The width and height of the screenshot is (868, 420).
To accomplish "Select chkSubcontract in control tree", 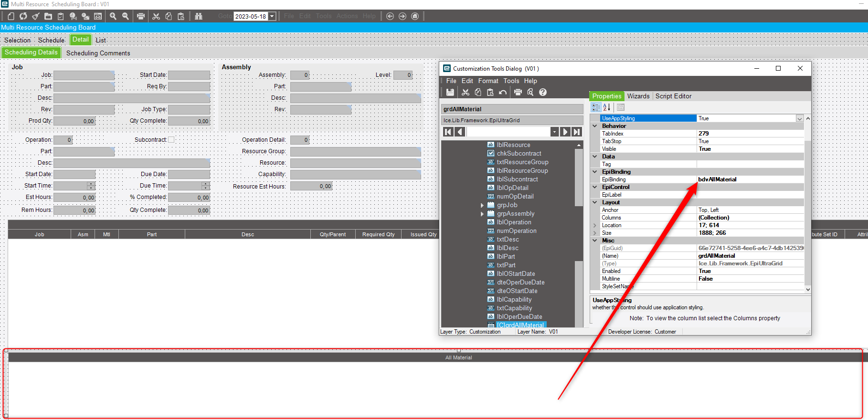I will coord(519,154).
